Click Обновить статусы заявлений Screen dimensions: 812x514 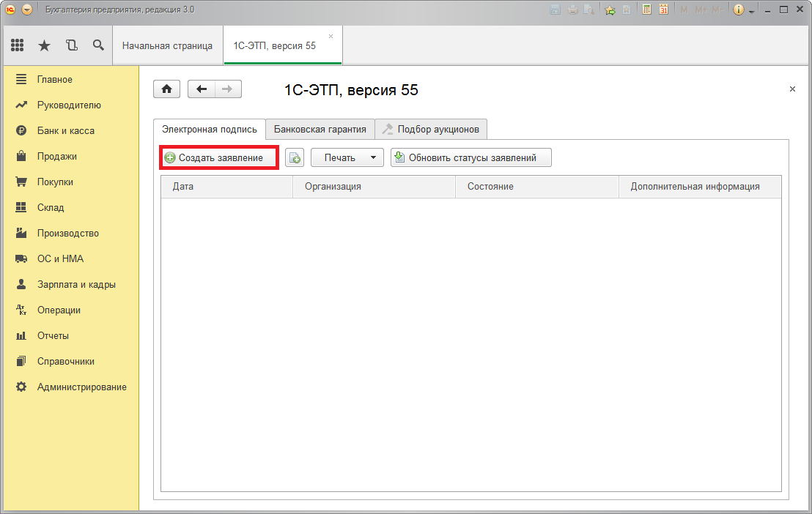click(471, 157)
